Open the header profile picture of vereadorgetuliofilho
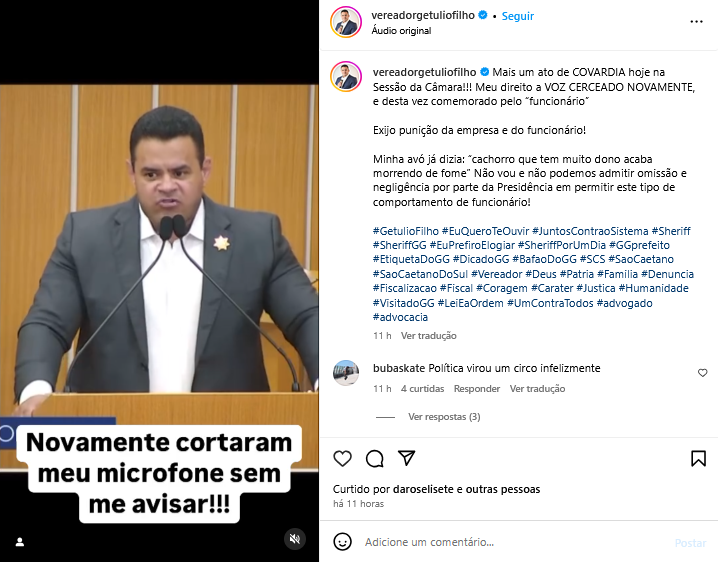The width and height of the screenshot is (718, 562). coord(346,22)
